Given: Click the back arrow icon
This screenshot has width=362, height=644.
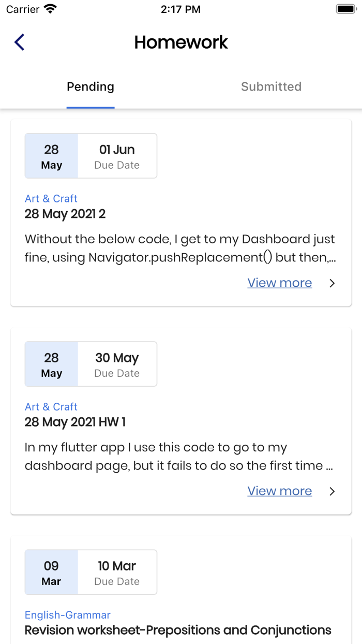Looking at the screenshot, I should 19,42.
